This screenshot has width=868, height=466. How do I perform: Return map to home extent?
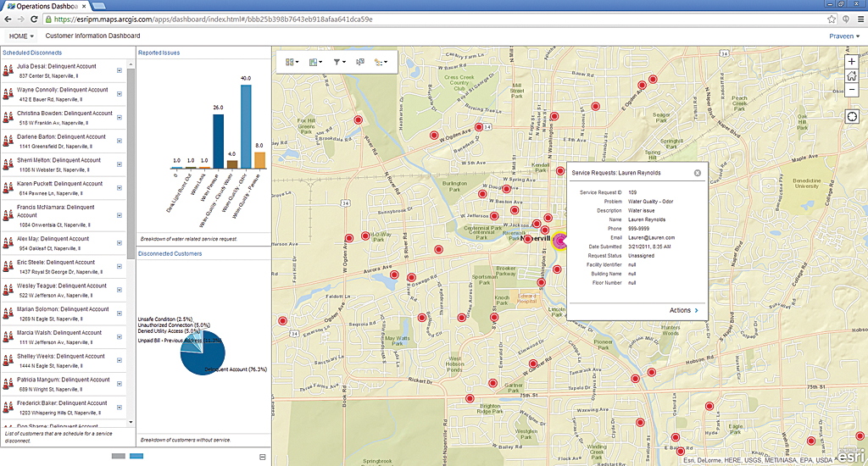(851, 75)
